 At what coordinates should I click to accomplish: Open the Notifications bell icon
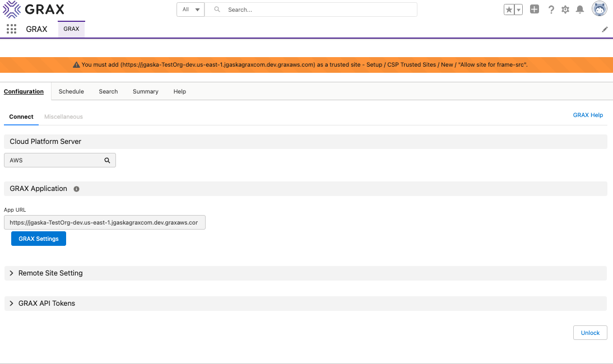[580, 10]
